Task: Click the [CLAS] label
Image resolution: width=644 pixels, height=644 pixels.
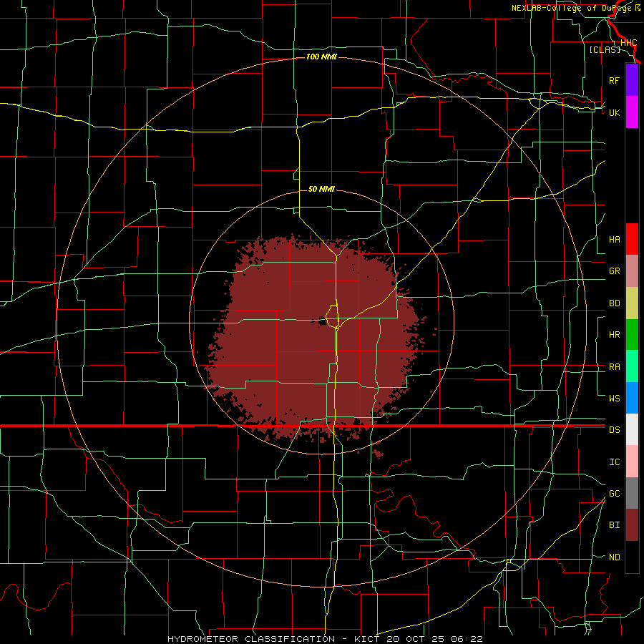Action: tap(605, 49)
